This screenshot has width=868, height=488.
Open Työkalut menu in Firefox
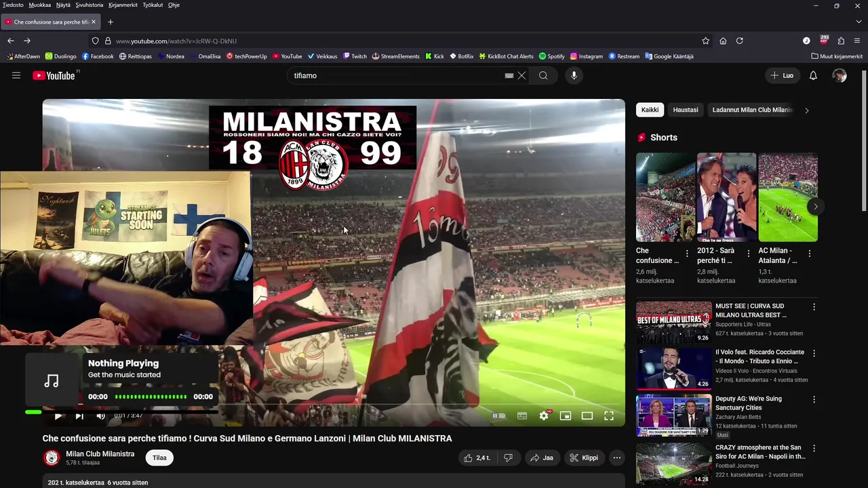pyautogui.click(x=153, y=5)
